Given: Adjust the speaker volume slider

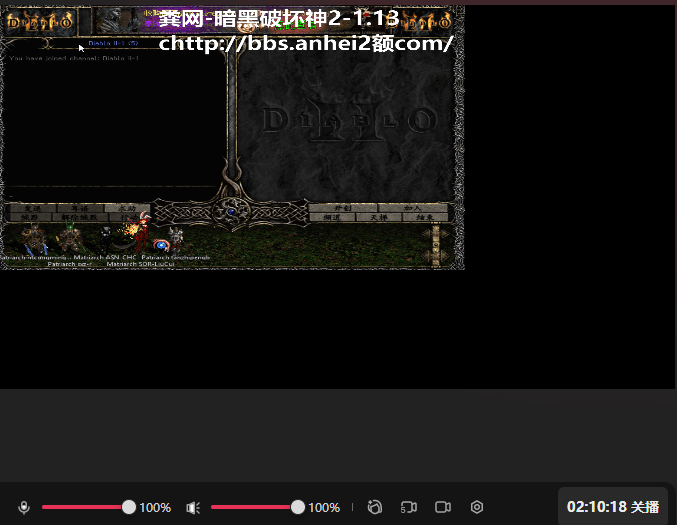Looking at the screenshot, I should (258, 507).
